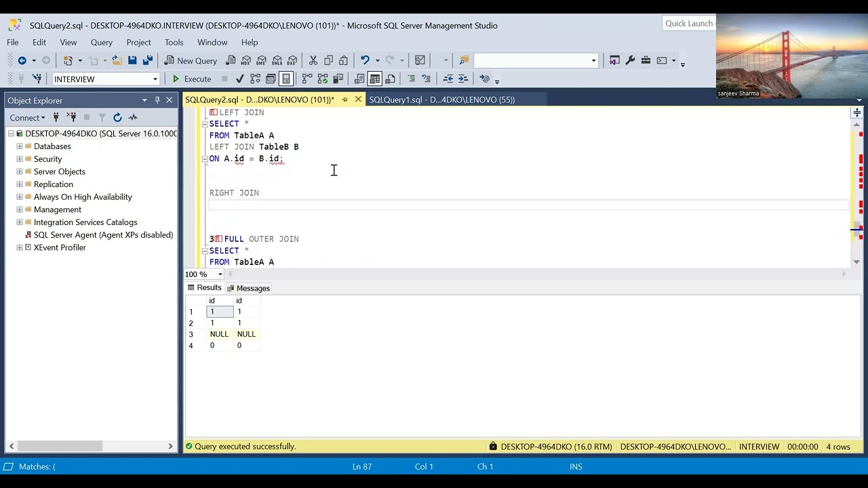Toggle Include Actual Execution Plan
The image size is (868, 488).
[307, 79]
